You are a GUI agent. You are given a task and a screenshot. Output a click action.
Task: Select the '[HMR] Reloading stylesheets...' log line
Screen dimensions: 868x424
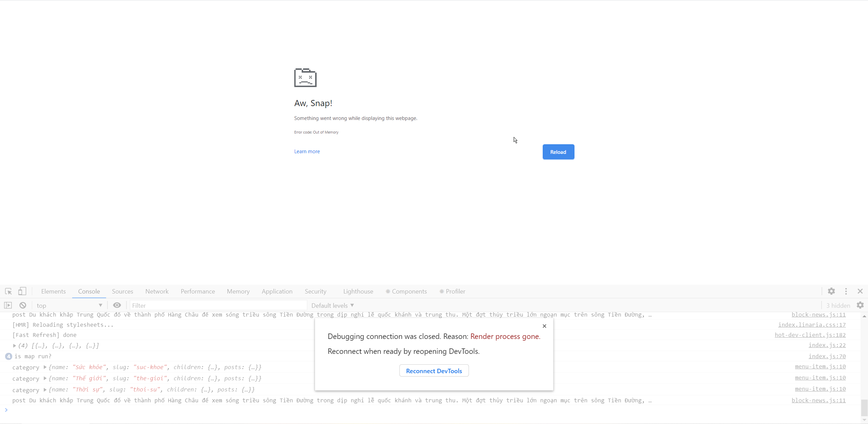pyautogui.click(x=63, y=325)
